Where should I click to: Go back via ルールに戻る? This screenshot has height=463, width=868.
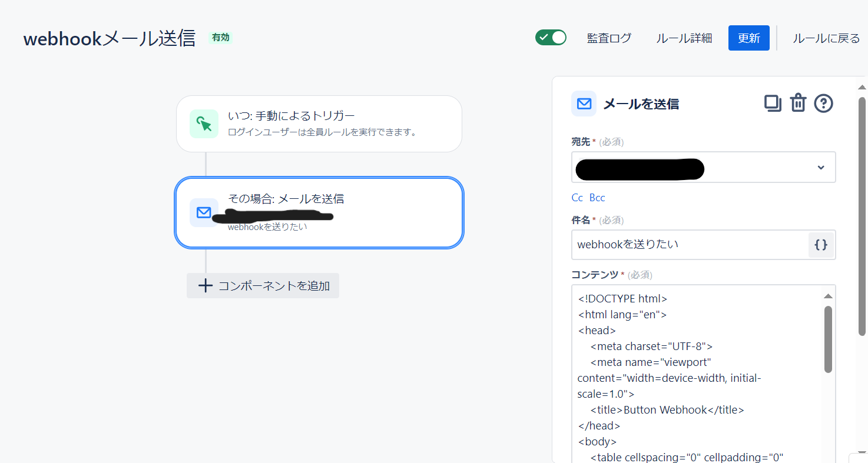click(826, 38)
